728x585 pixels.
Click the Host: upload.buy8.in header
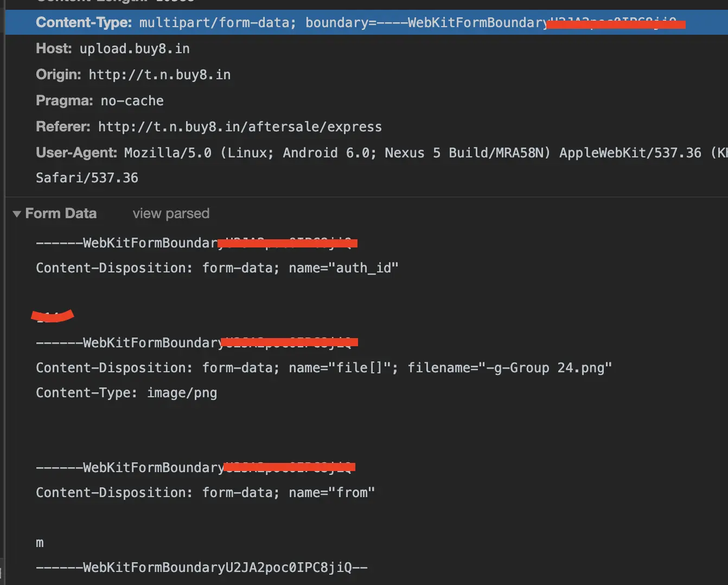[113, 49]
